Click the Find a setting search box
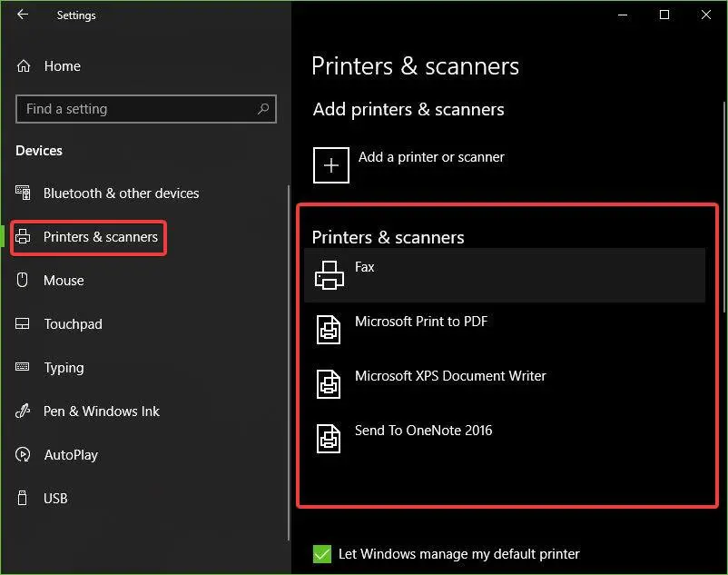 pos(136,109)
